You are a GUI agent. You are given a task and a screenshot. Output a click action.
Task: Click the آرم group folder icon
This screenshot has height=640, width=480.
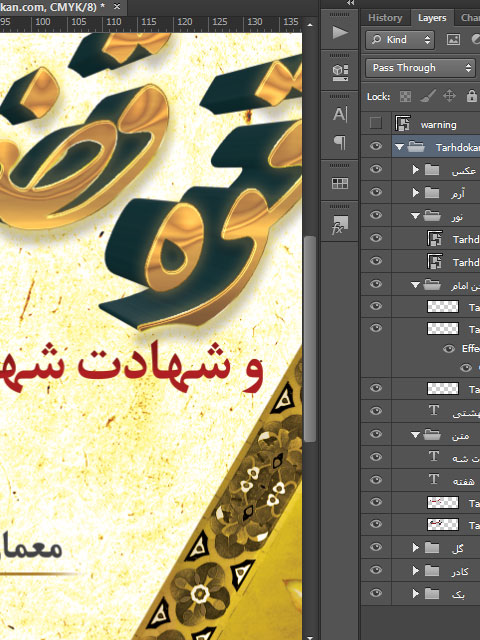432,193
